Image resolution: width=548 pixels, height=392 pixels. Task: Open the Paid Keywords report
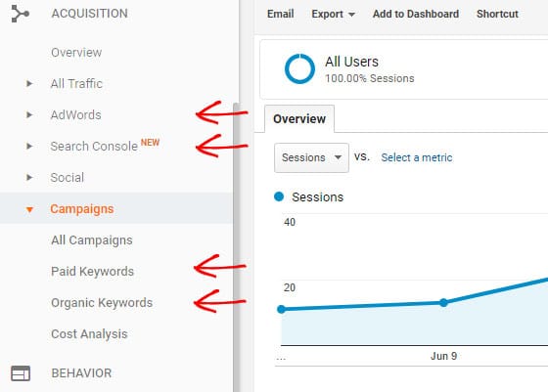[92, 271]
